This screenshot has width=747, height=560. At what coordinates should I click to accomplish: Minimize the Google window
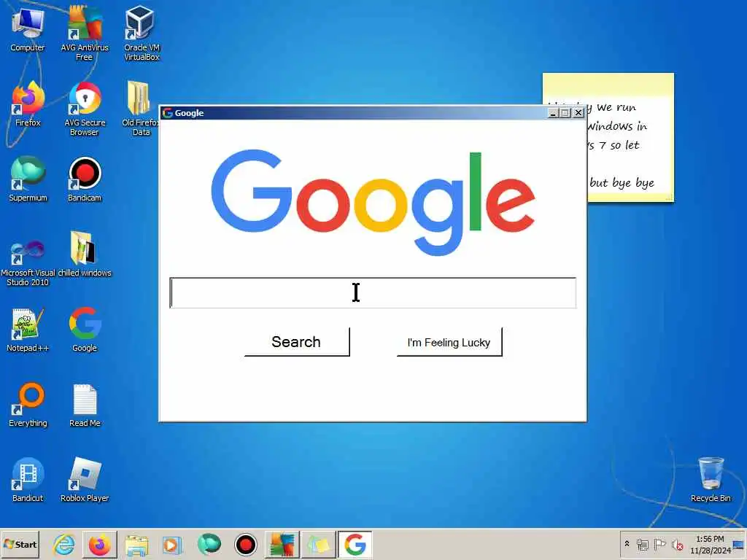click(x=553, y=113)
